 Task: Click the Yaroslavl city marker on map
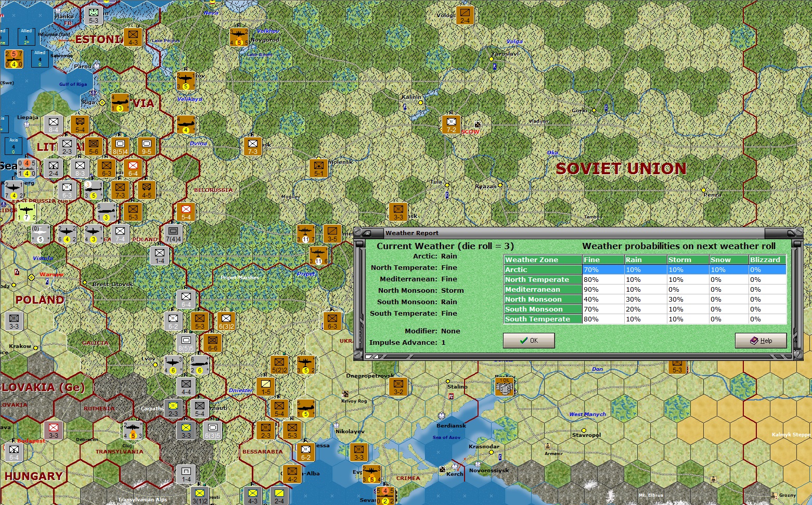click(x=491, y=59)
